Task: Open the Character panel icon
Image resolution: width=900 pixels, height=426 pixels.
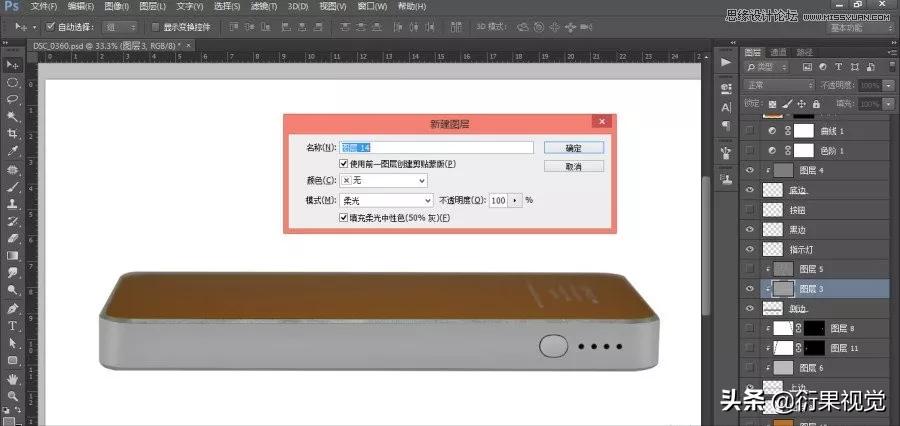Action: pyautogui.click(x=726, y=107)
